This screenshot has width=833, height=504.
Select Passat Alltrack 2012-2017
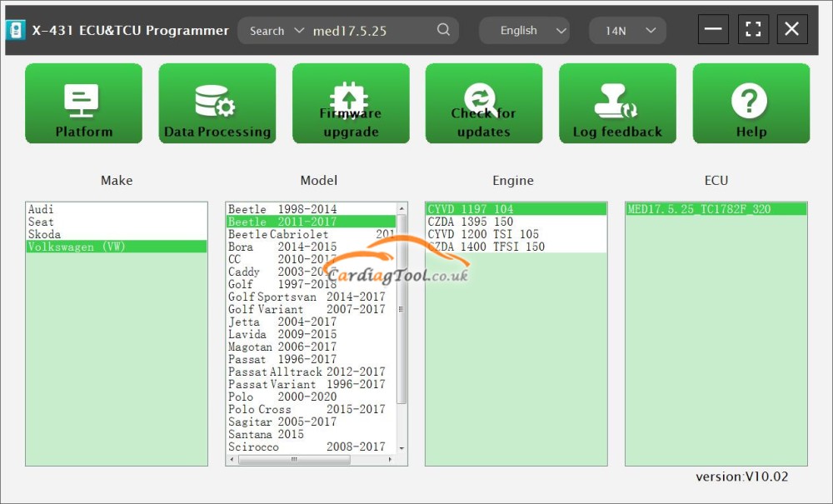[312, 372]
